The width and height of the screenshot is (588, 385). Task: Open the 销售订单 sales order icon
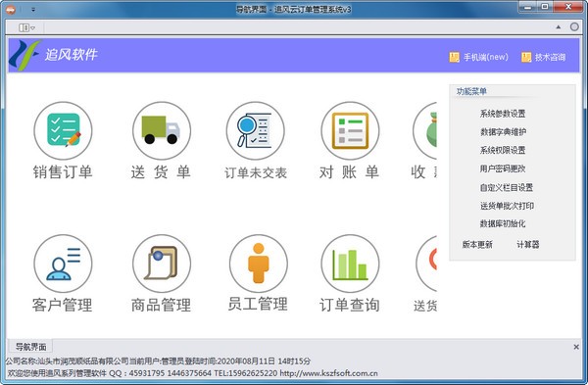click(63, 131)
